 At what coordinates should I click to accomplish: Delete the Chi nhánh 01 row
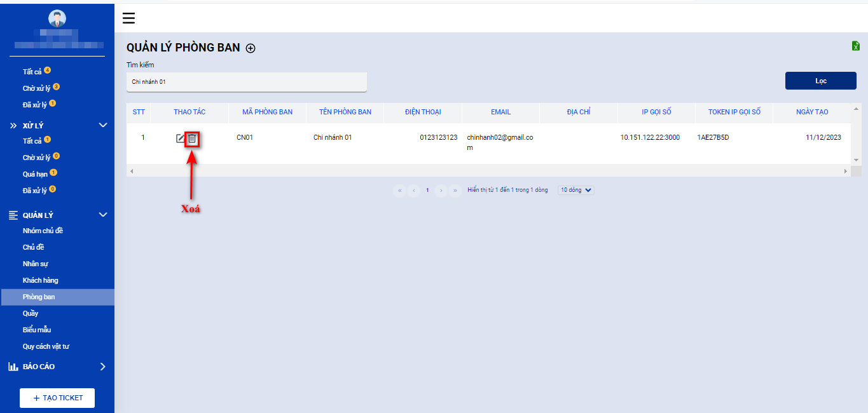tap(192, 139)
